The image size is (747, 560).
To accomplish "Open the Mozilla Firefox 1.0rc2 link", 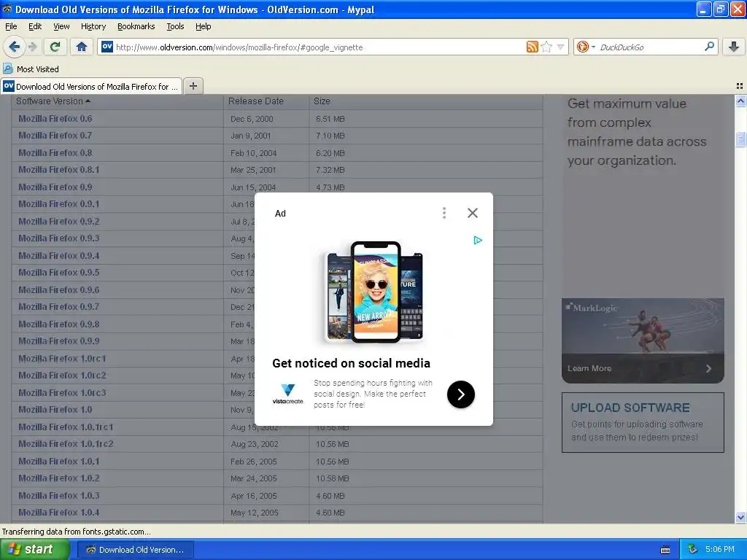I will tap(63, 376).
